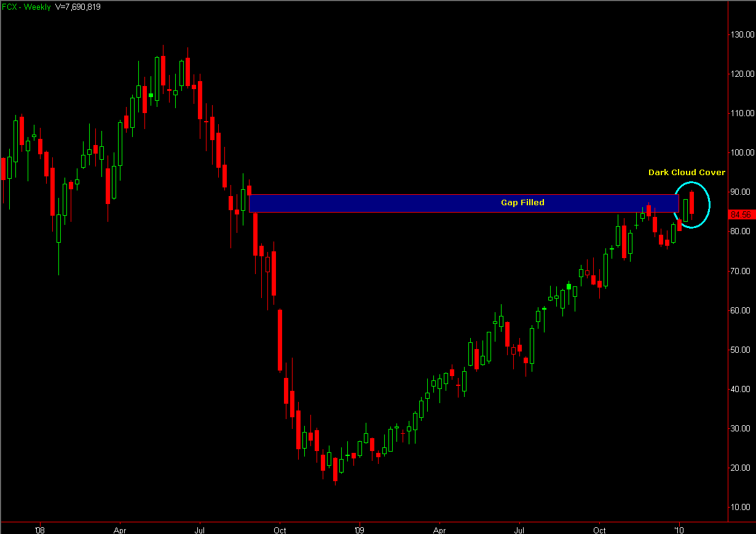
Task: Click the 100.00 price axis label
Action: coord(741,152)
